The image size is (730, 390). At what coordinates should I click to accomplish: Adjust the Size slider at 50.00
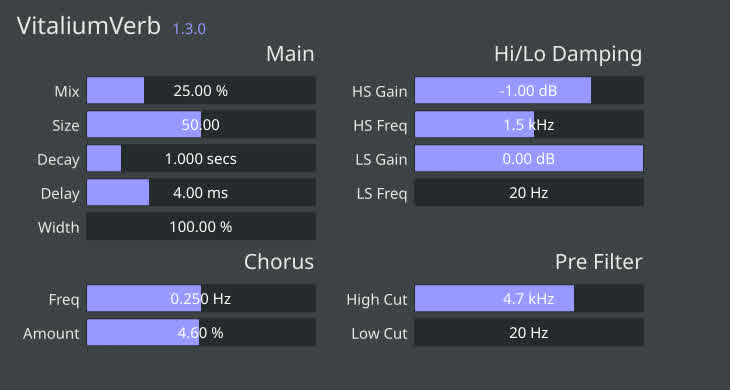click(x=201, y=124)
